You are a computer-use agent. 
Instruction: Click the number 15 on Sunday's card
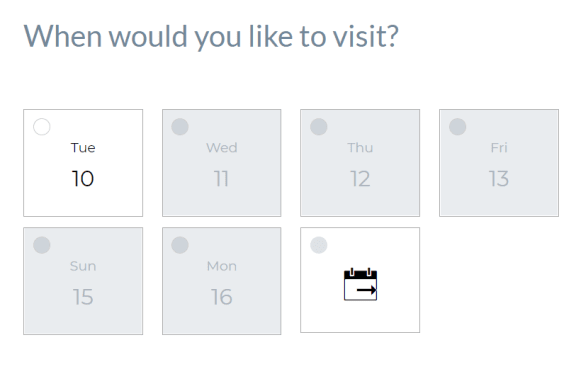click(83, 297)
